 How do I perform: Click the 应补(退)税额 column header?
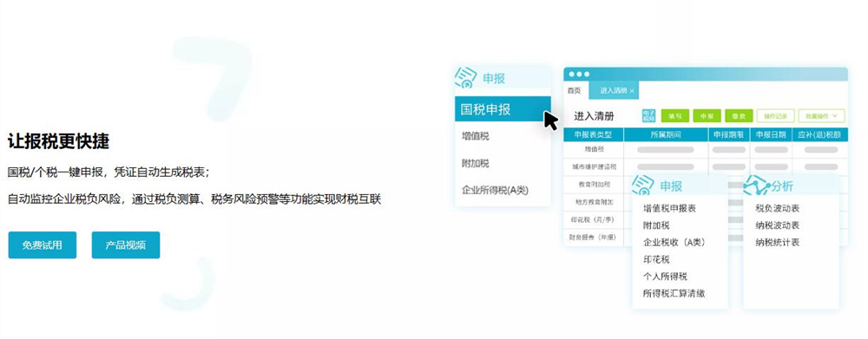[x=820, y=135]
